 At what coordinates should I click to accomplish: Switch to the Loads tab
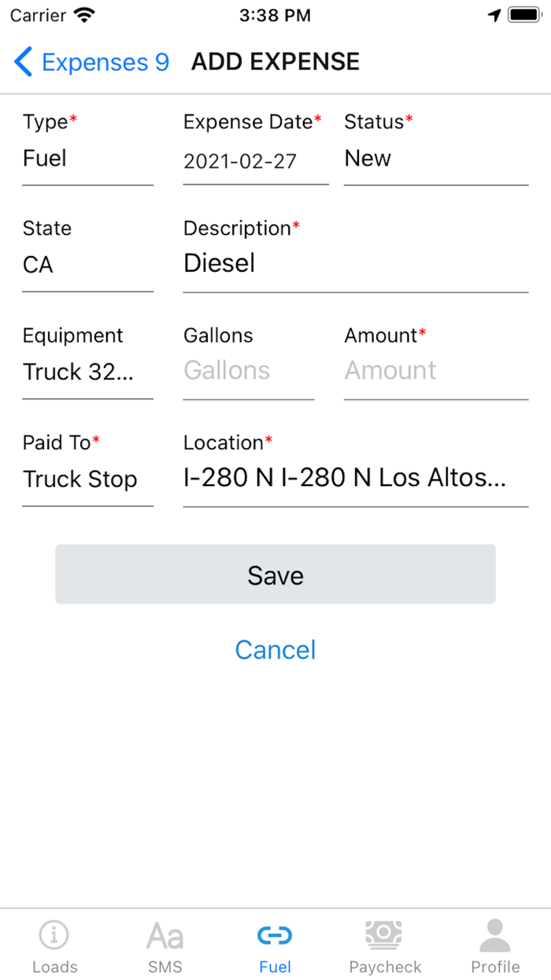tap(54, 945)
